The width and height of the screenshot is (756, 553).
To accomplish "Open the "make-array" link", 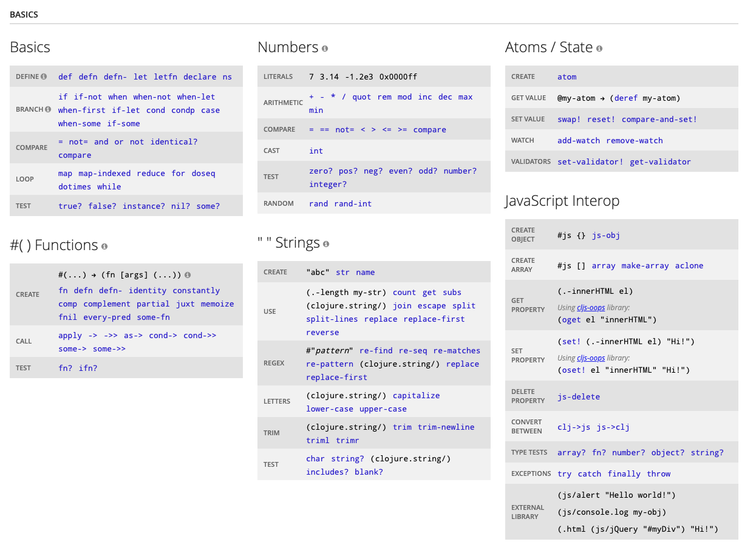I will click(645, 266).
